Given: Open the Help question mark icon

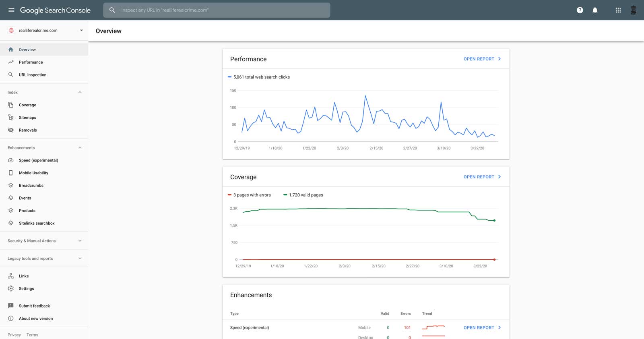Looking at the screenshot, I should [580, 10].
